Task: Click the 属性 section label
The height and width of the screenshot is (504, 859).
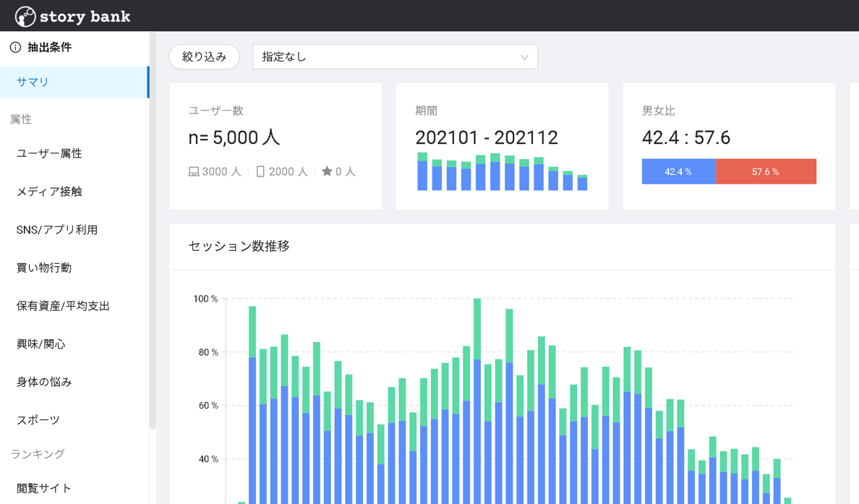Action: 21,119
